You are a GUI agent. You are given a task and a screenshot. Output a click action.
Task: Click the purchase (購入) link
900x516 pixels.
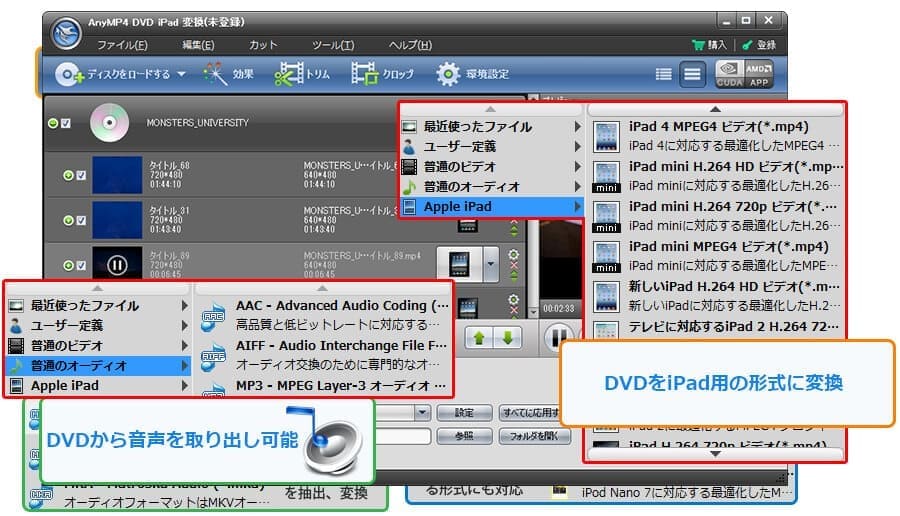click(x=716, y=45)
